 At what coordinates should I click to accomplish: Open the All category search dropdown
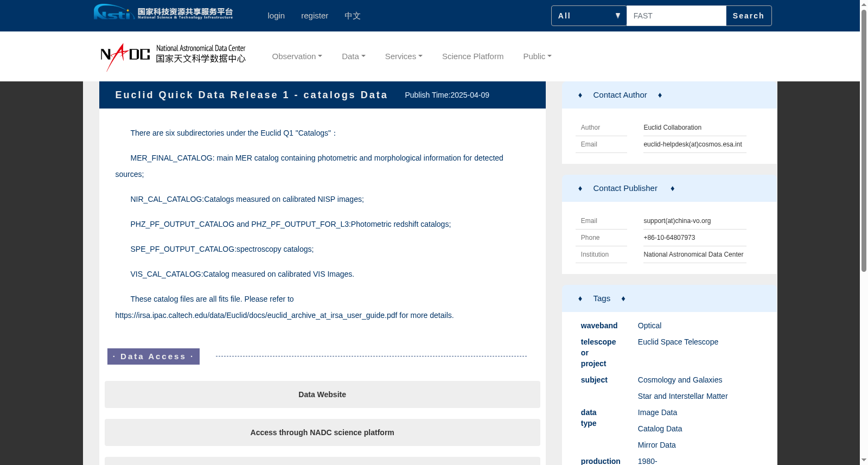(589, 16)
